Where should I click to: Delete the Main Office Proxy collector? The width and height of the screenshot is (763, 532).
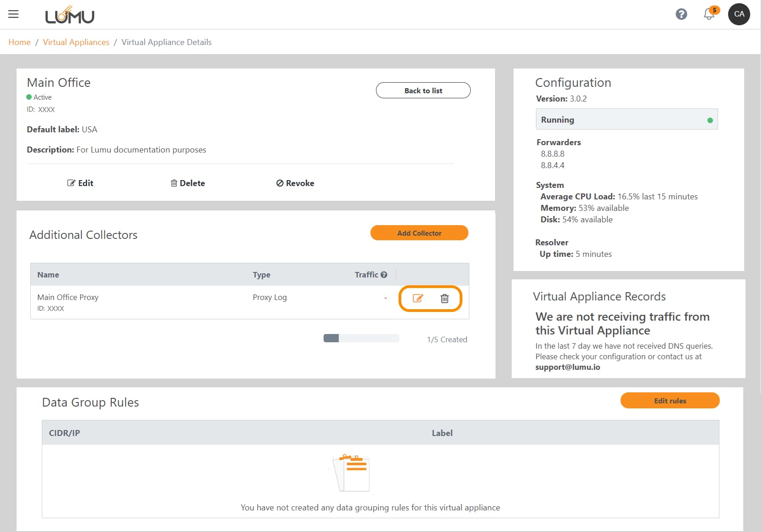pyautogui.click(x=444, y=299)
